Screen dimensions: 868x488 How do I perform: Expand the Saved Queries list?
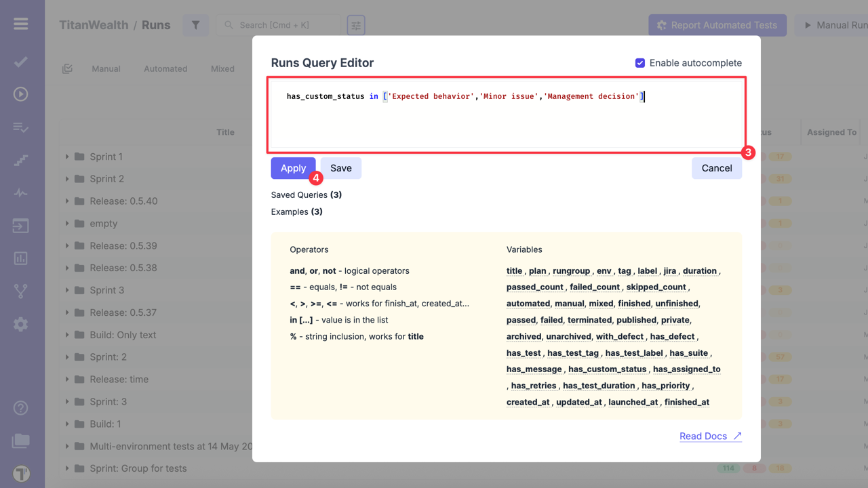point(306,195)
